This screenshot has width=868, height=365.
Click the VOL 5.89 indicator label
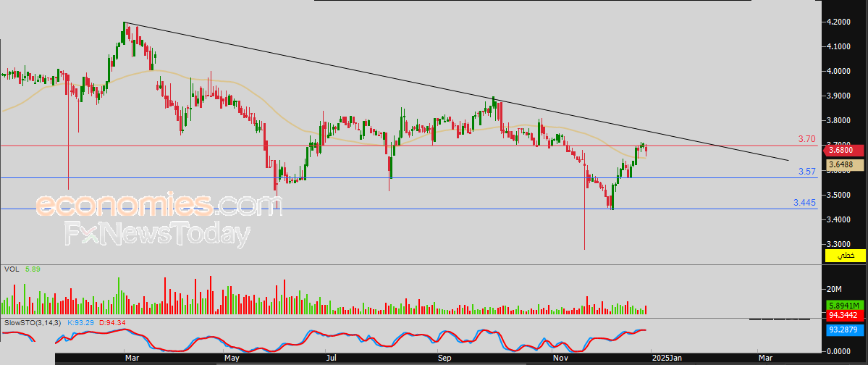[22, 269]
